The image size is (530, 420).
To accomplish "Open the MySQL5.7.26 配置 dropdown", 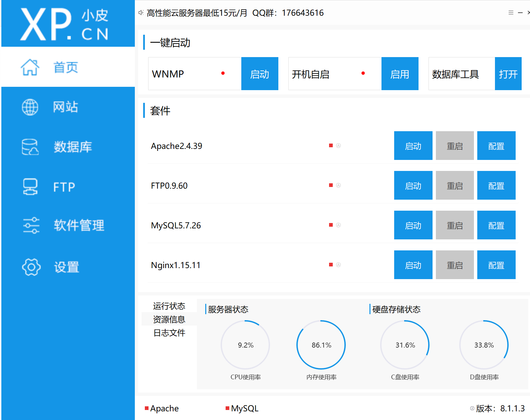I will coord(496,225).
